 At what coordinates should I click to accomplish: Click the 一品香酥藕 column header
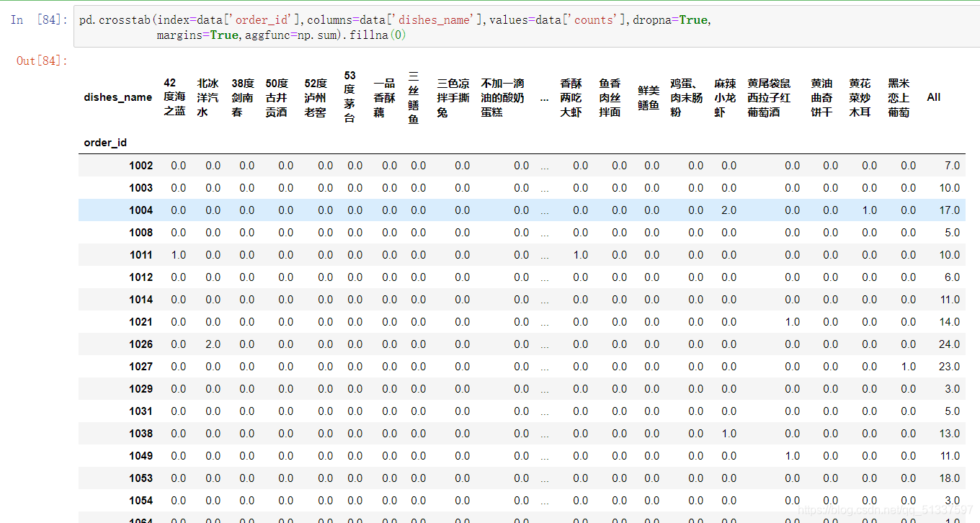(384, 97)
